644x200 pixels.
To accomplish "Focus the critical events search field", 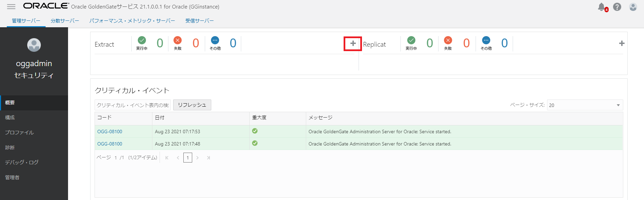I will coord(132,105).
